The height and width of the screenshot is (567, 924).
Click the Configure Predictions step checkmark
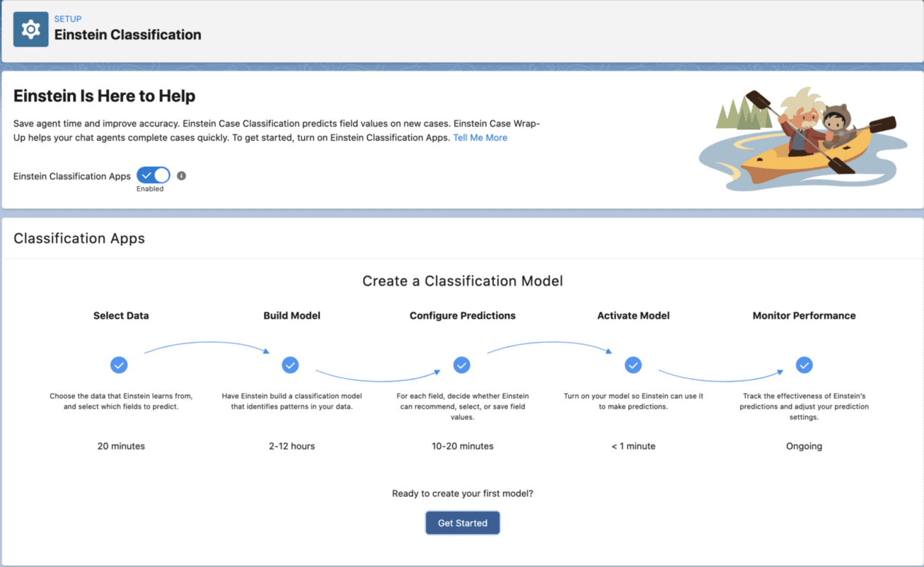[x=462, y=365]
